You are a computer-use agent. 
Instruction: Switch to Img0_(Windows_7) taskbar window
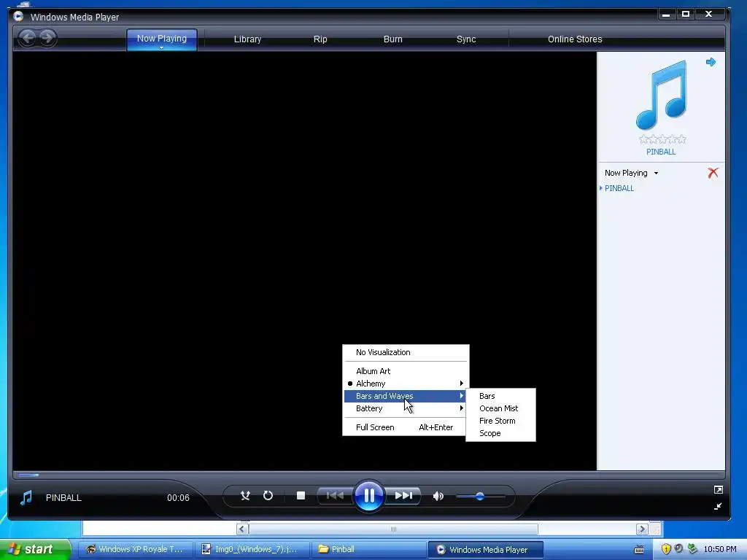coord(252,549)
